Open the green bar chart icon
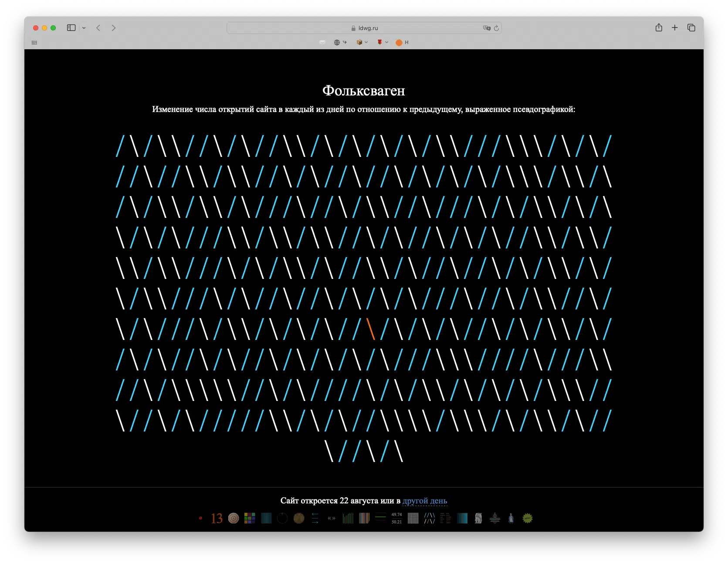 tap(348, 518)
